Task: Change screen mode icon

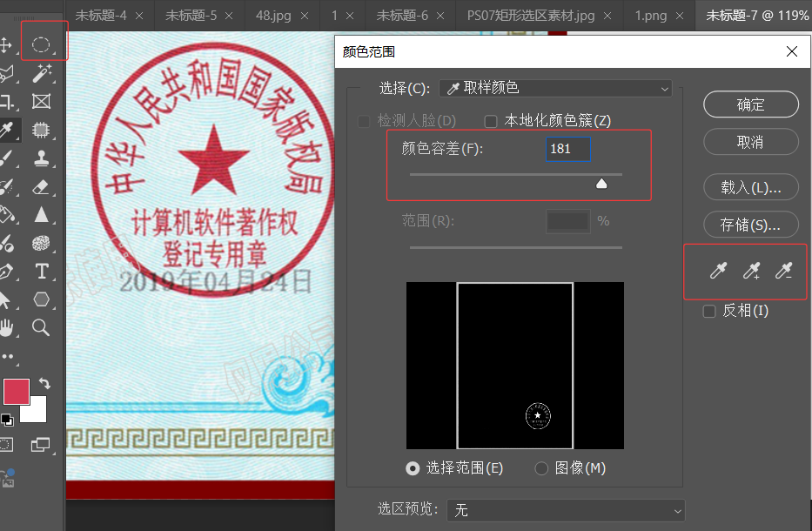Action: pyautogui.click(x=40, y=445)
